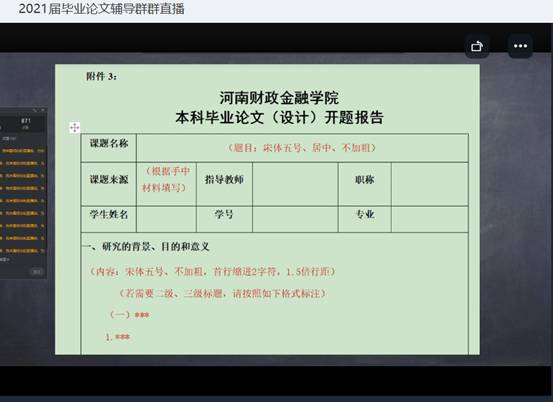The image size is (553, 402).
Task: Click the share/rotate icon on the video
Action: pos(477,46)
